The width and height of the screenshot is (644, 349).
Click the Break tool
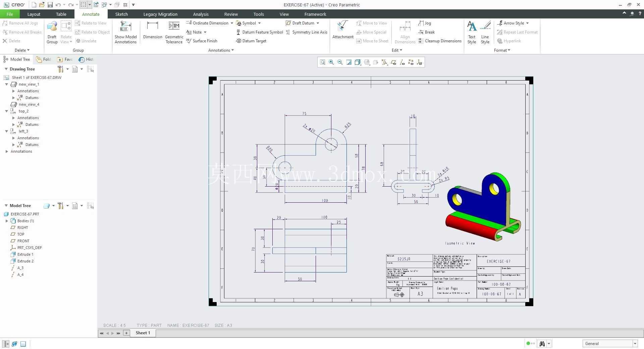coord(427,32)
